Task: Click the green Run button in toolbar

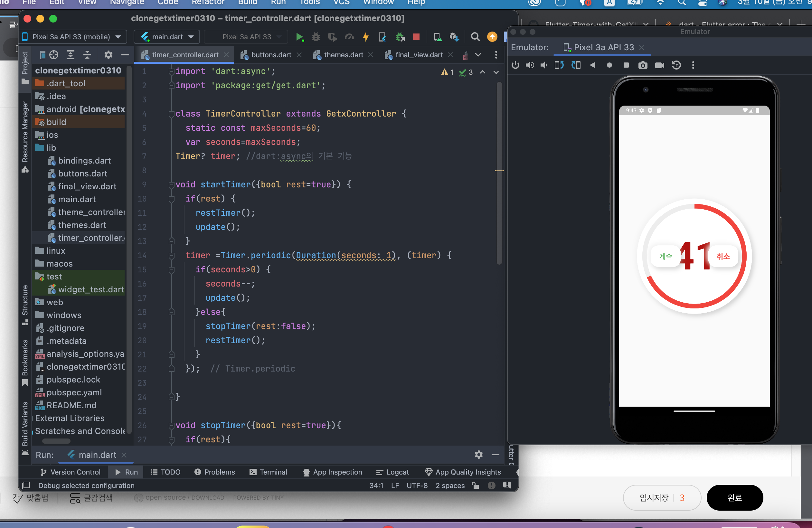Action: pyautogui.click(x=299, y=37)
